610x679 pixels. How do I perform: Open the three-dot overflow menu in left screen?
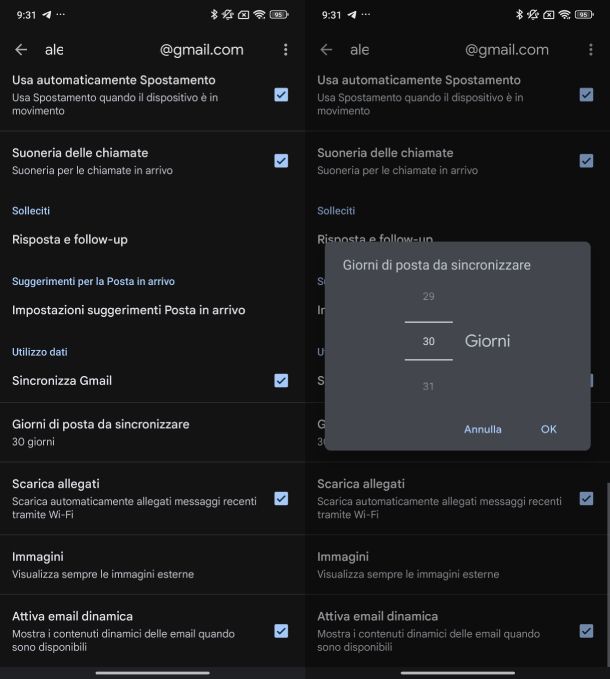(286, 50)
